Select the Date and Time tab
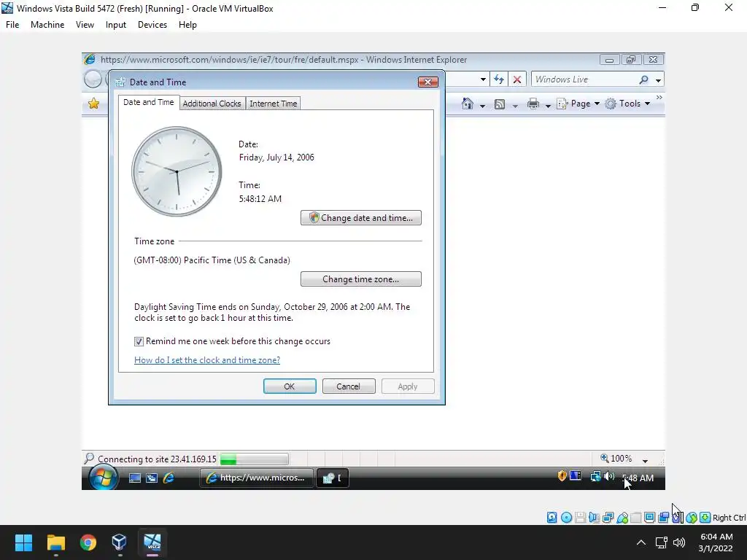Viewport: 747px width, 560px height. coord(149,102)
